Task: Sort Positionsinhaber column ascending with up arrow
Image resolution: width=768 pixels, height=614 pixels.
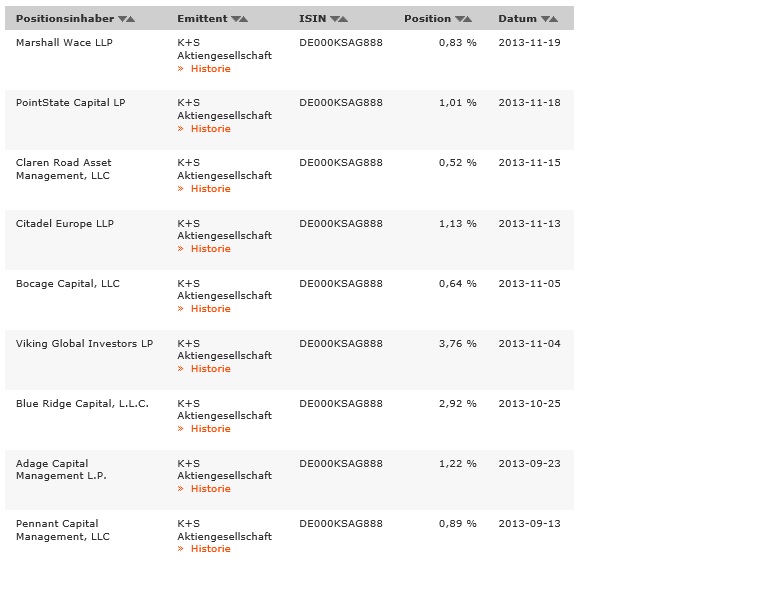Action: pyautogui.click(x=131, y=19)
